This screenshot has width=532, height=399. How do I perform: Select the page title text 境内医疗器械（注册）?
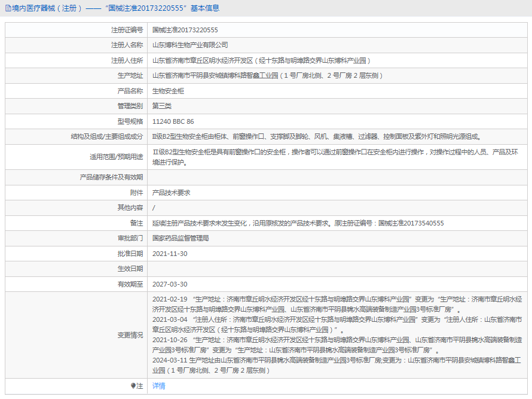click(x=47, y=8)
